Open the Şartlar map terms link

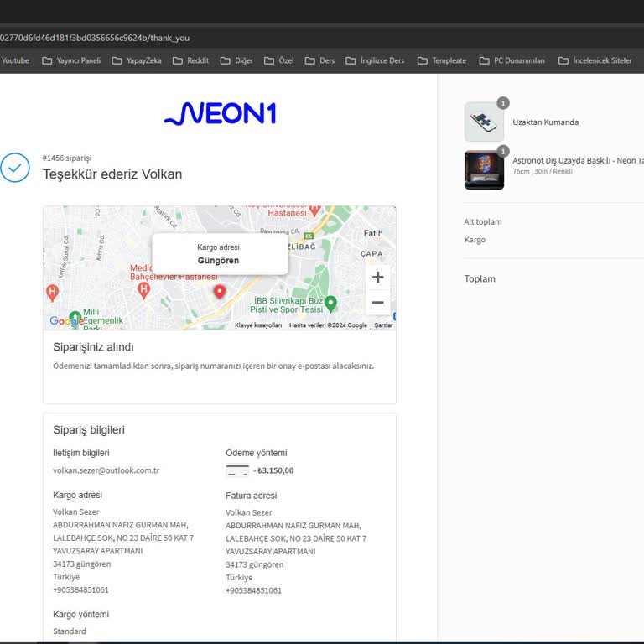click(x=383, y=325)
